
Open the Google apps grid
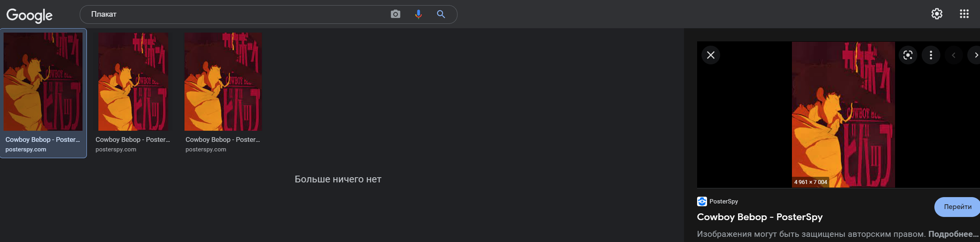pos(964,14)
